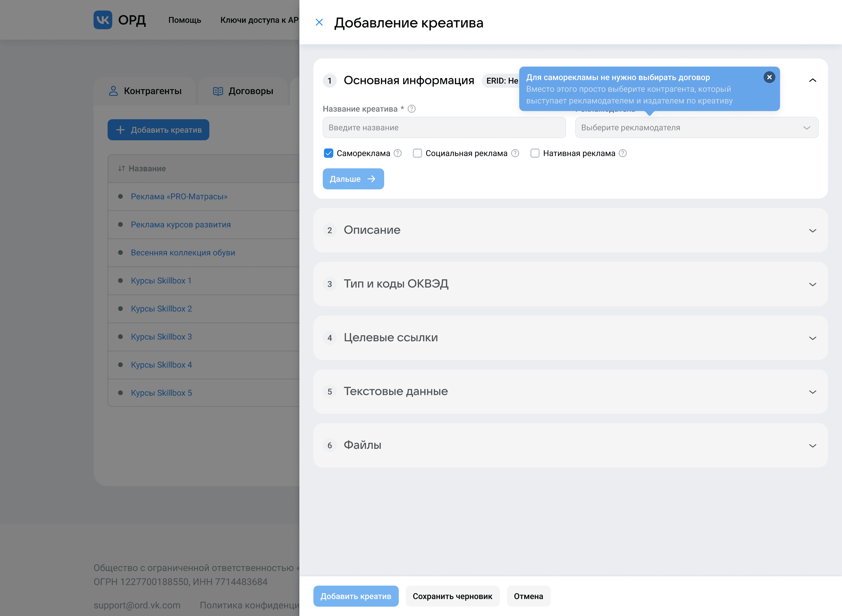Click help icon next to Название креатива
The height and width of the screenshot is (616, 842).
[x=411, y=109]
